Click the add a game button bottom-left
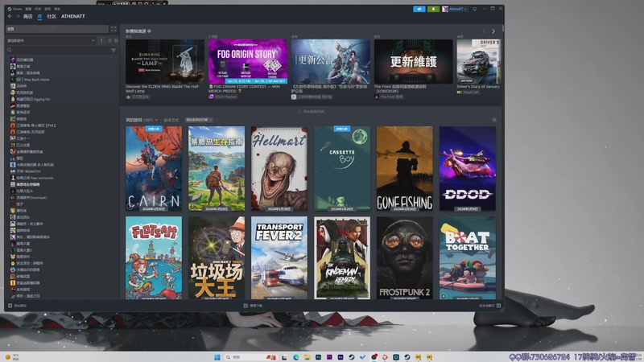 tap(17, 306)
